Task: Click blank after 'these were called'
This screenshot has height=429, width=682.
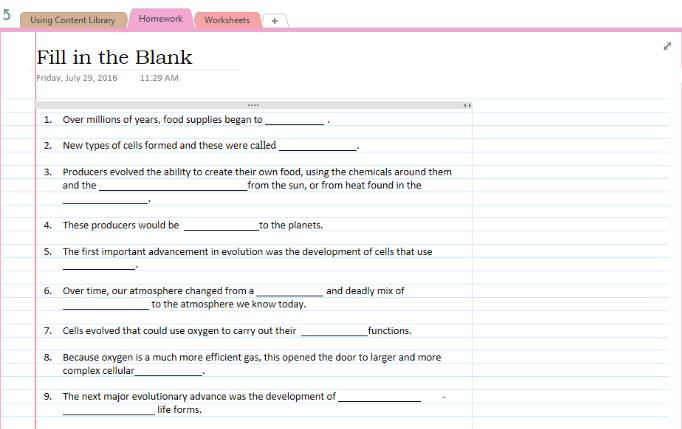Action: tap(318, 146)
